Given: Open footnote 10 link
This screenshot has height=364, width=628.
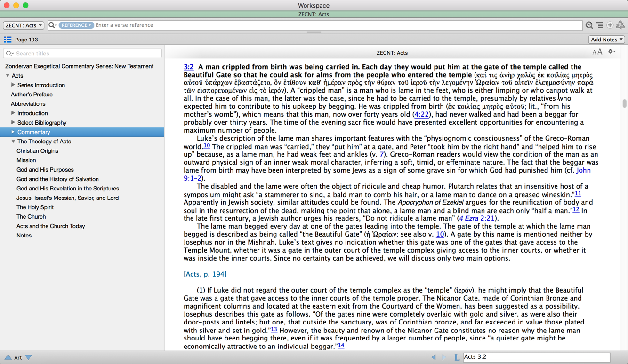Looking at the screenshot, I should tap(207, 145).
